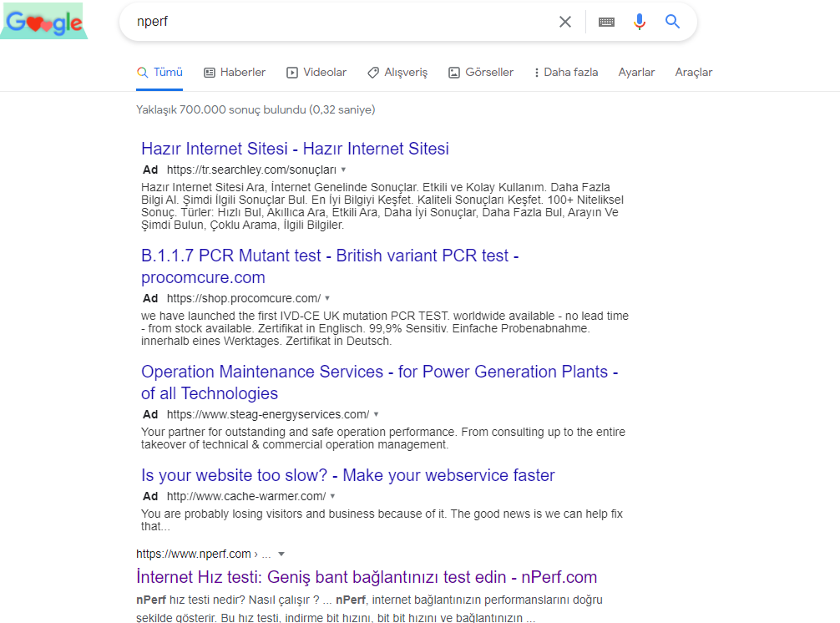
Task: Open Hazır Internet Sitesi ad link
Action: point(296,149)
